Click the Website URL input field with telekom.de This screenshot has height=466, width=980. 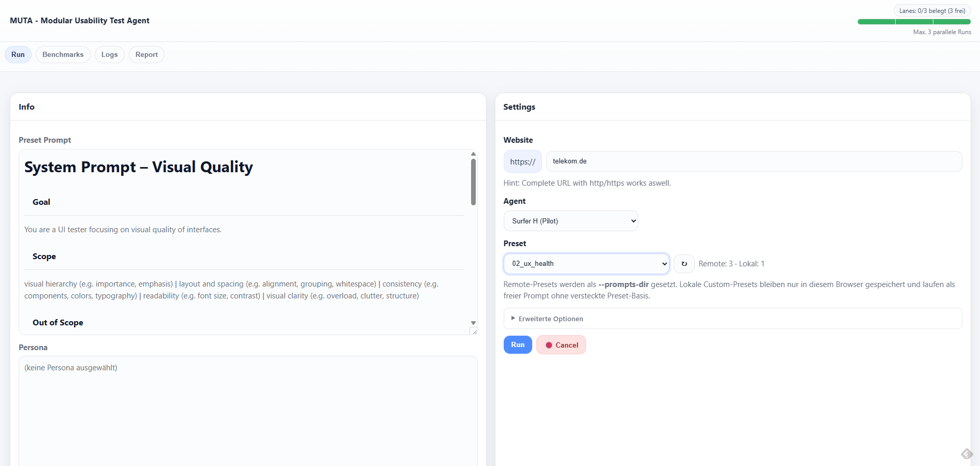pos(754,161)
